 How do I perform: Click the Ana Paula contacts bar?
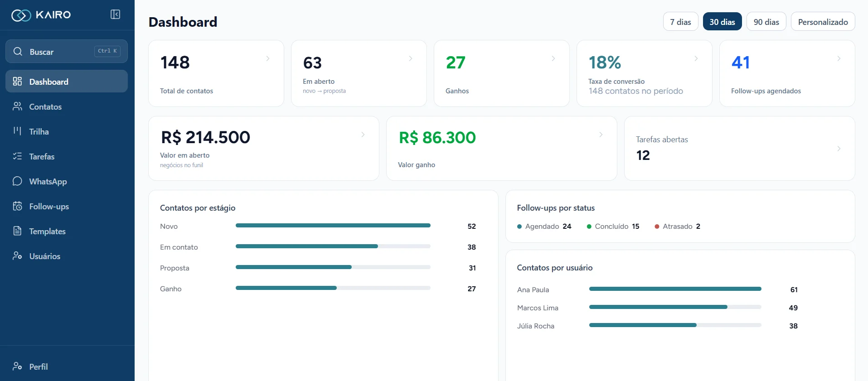[675, 289]
